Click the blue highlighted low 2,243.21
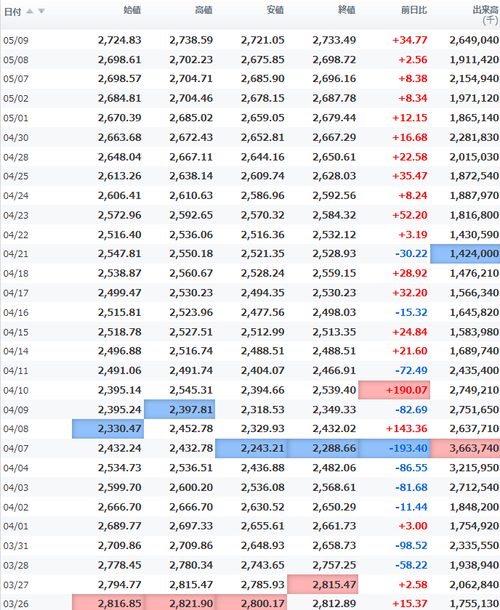Image resolution: width=500 pixels, height=610 pixels. click(x=251, y=448)
